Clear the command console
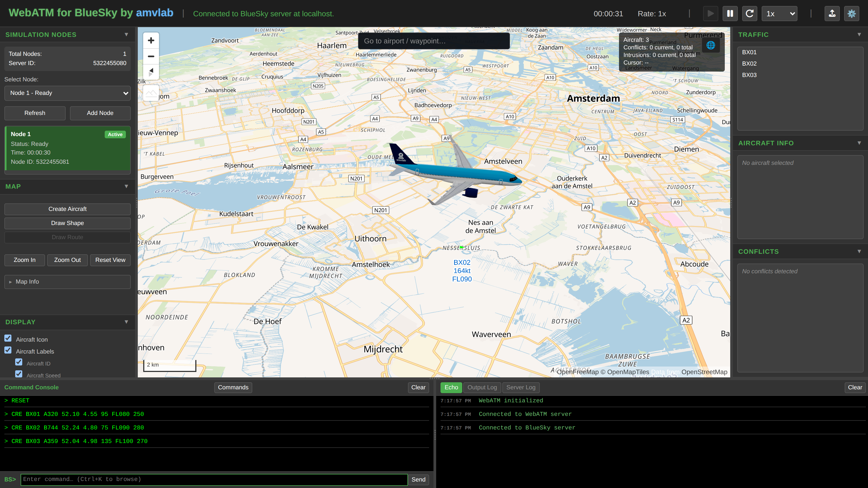 click(418, 387)
